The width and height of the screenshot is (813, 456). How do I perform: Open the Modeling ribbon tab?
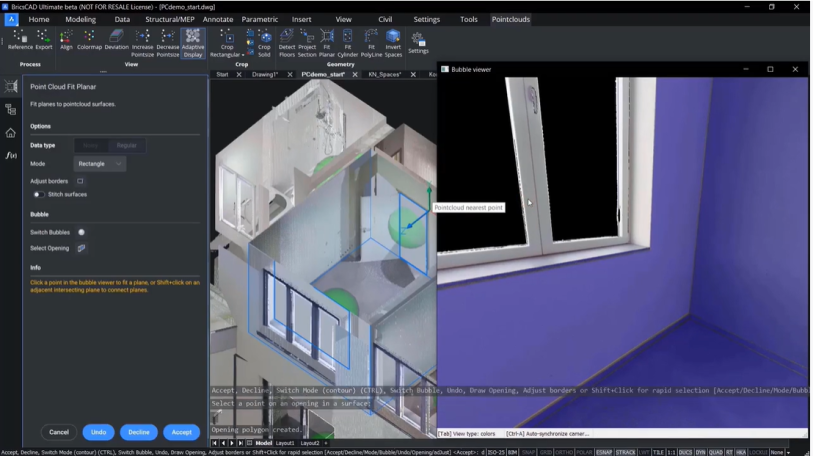80,19
